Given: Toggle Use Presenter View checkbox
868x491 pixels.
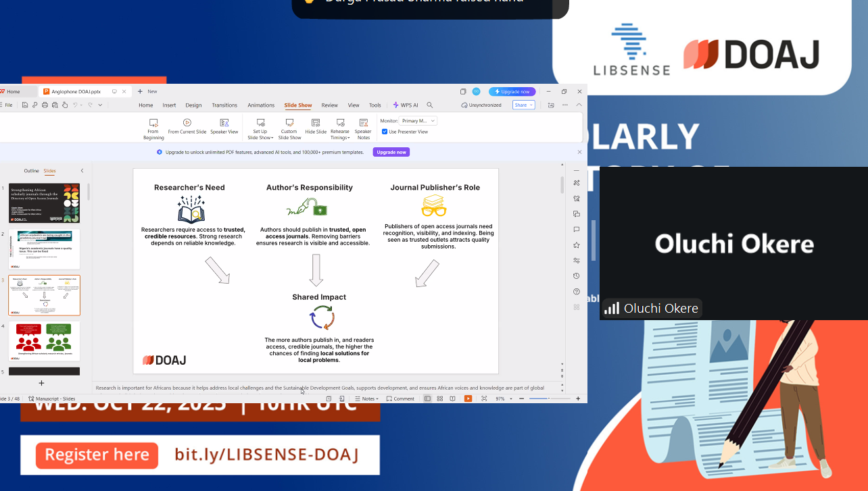Looking at the screenshot, I should point(385,132).
